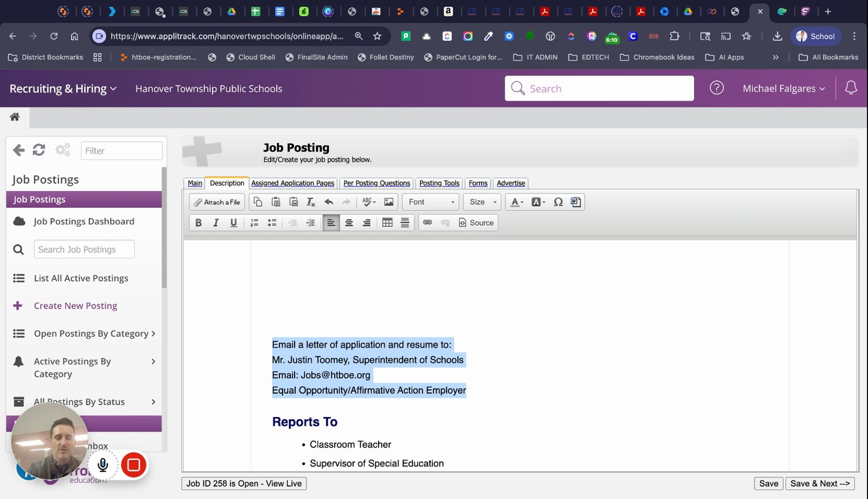Open the Size dropdown
Image resolution: width=868 pixels, height=499 pixels.
coord(482,202)
